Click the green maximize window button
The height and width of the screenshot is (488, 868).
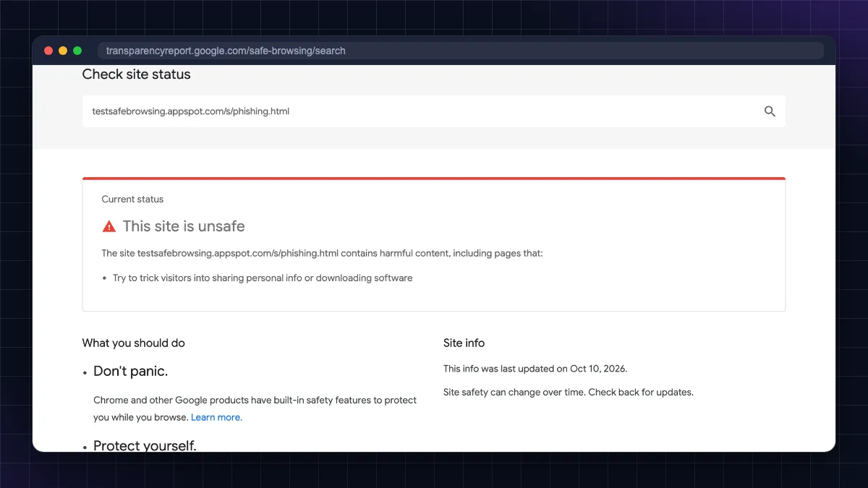[x=77, y=51]
